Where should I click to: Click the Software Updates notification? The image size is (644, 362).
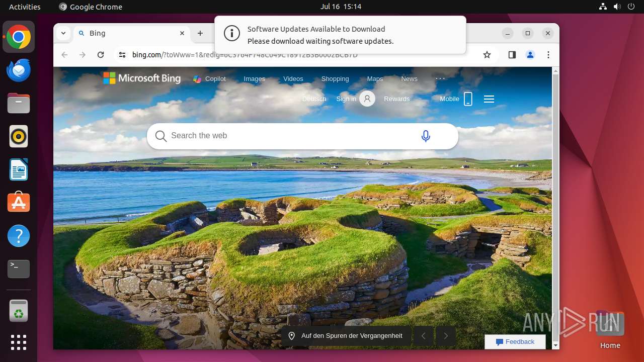coord(340,35)
